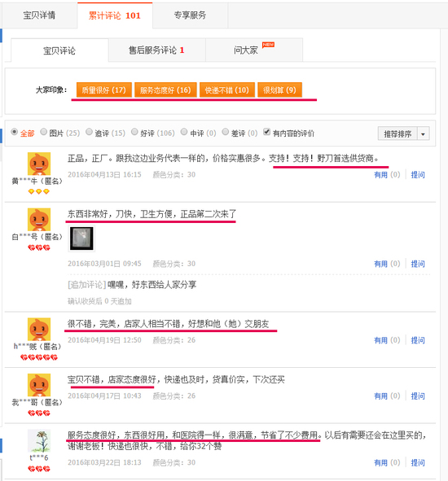Image resolution: width=448 pixels, height=481 pixels.
Task: Click 提问 link on 黄***牛's review
Action: pyautogui.click(x=418, y=175)
